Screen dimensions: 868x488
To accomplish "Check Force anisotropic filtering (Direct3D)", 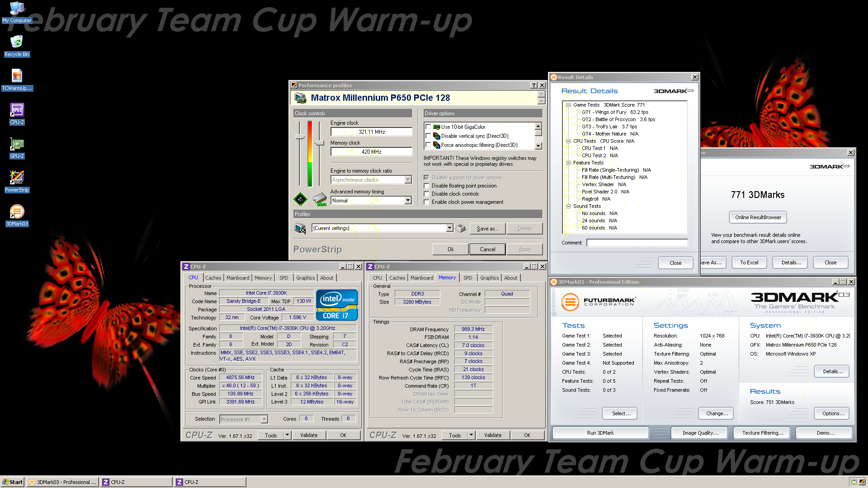I will click(428, 145).
